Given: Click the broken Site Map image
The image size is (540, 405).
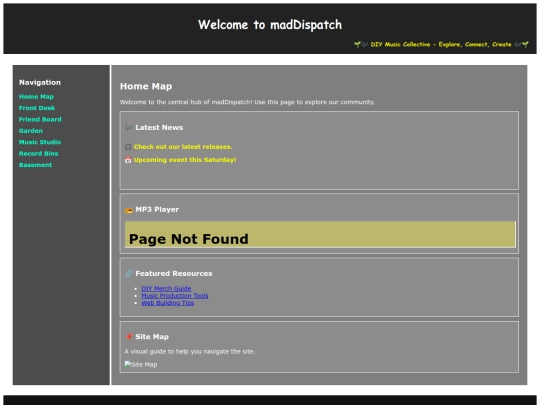Looking at the screenshot, I should [x=141, y=364].
